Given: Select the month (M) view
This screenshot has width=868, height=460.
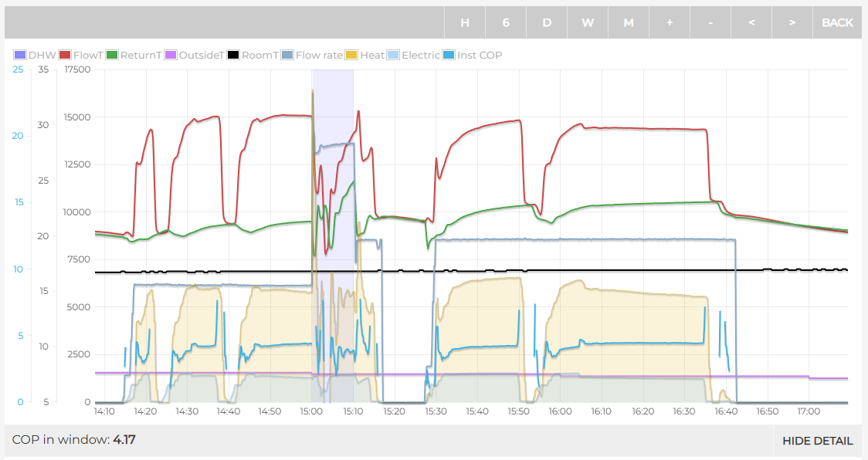Looking at the screenshot, I should point(629,22).
